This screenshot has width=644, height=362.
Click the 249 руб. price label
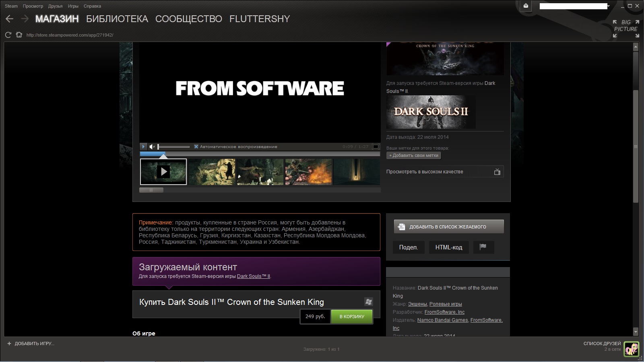(315, 317)
